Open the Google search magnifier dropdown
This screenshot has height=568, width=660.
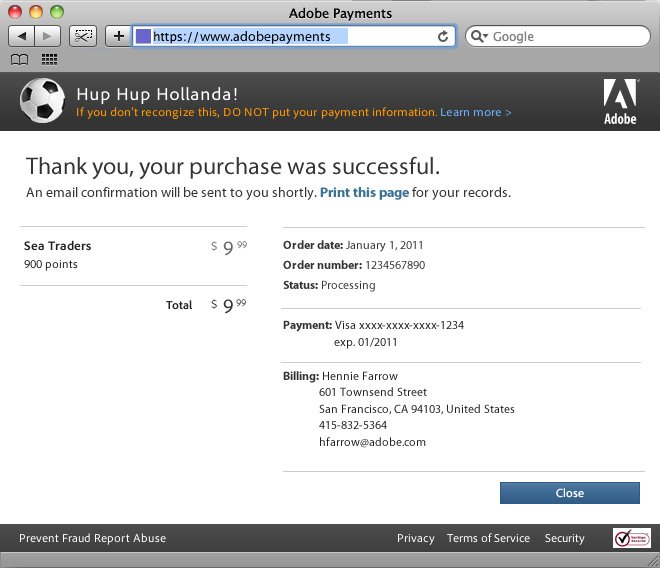[479, 37]
